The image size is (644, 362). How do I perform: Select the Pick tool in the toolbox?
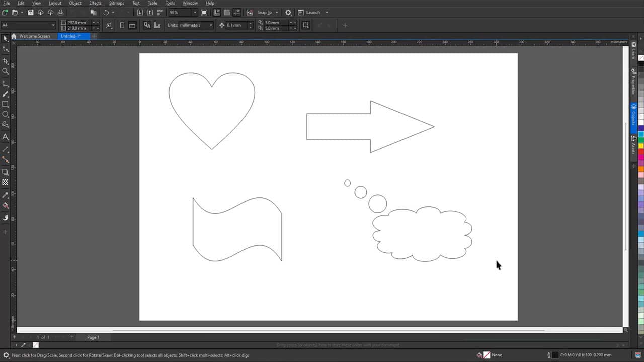tap(6, 38)
